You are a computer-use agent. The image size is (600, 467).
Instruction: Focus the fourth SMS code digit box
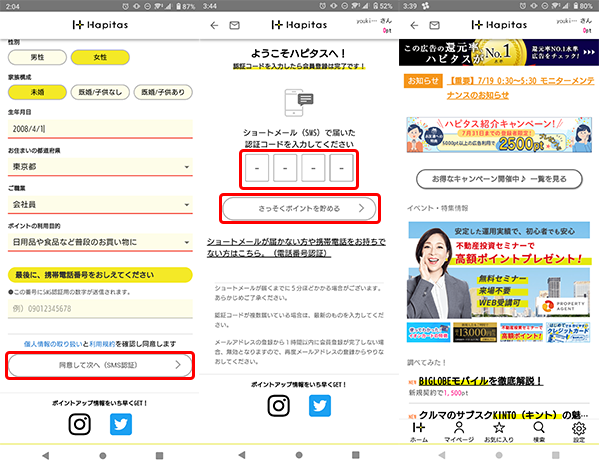[x=341, y=168]
